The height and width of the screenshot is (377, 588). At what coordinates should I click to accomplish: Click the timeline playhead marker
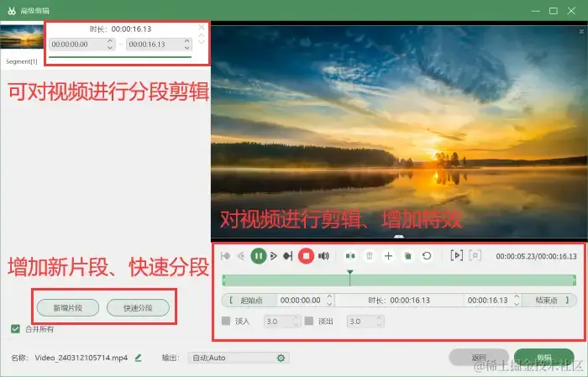(x=350, y=277)
